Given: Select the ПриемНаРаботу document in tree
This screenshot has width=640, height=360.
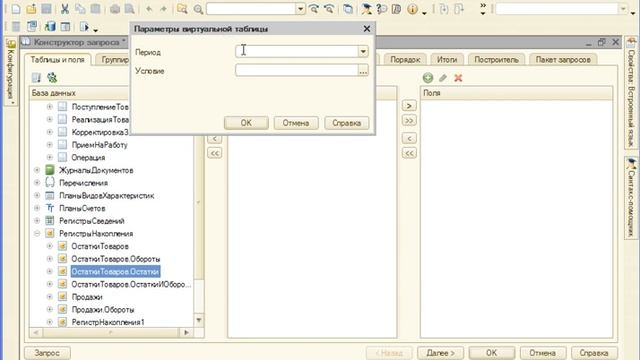Looking at the screenshot, I should pos(99,144).
